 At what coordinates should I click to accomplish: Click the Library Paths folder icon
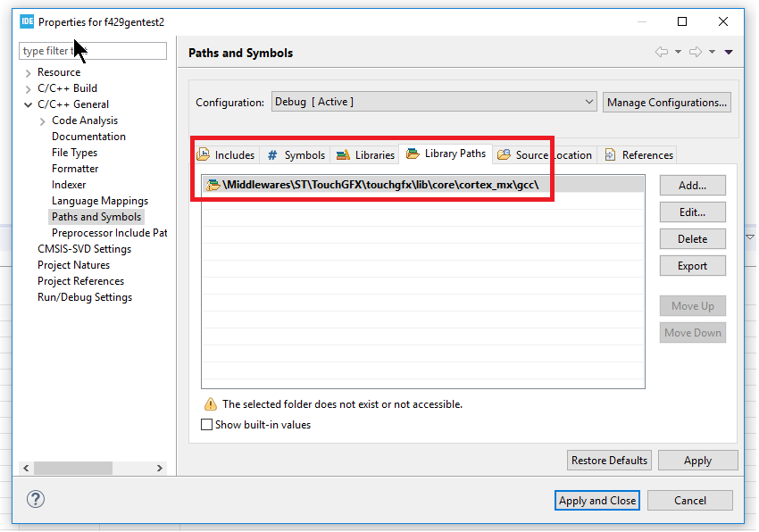pos(413,154)
